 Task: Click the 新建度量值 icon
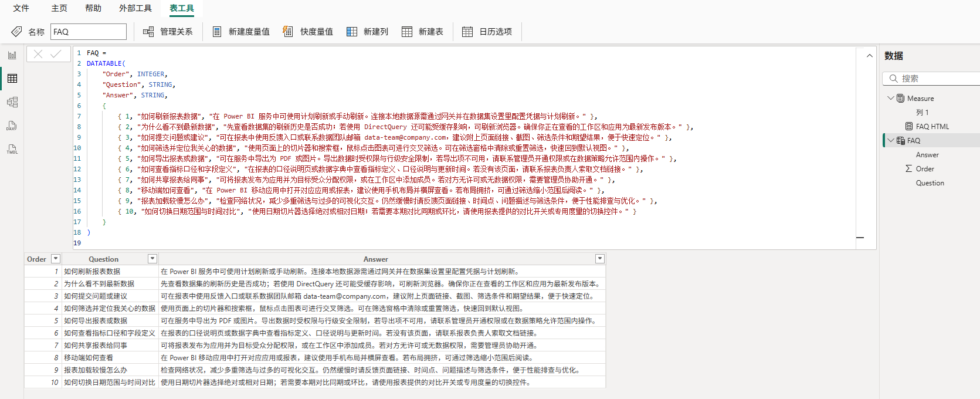click(217, 32)
